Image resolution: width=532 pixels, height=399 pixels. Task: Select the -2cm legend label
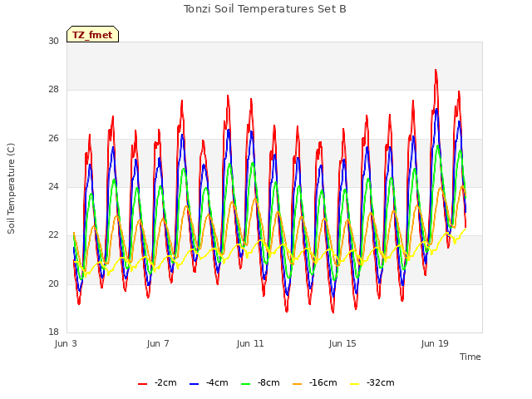tap(165, 383)
